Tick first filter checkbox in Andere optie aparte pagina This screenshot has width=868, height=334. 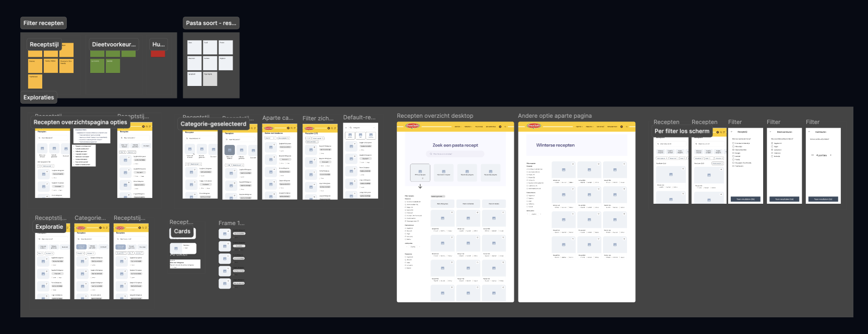click(527, 169)
